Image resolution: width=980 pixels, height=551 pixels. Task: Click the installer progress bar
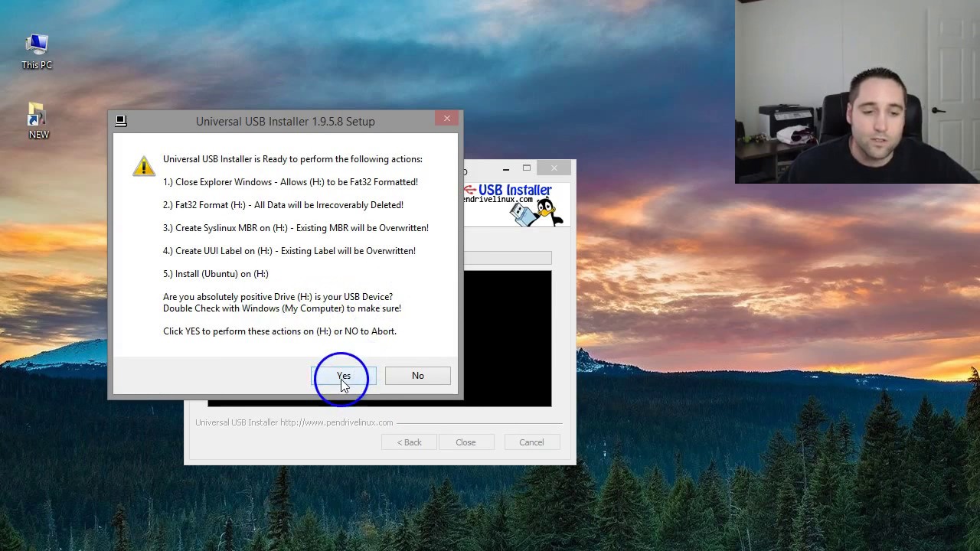(507, 258)
